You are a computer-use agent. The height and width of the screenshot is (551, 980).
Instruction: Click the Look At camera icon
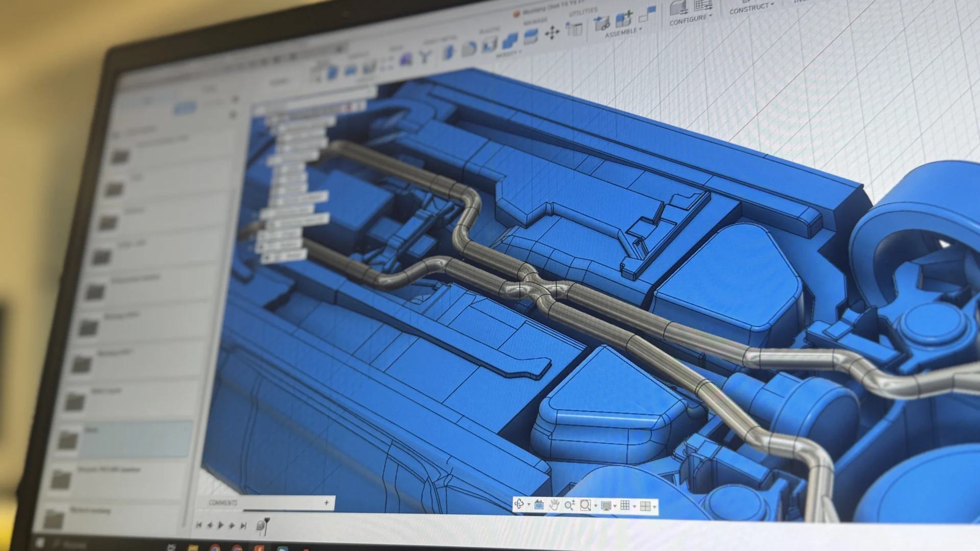pyautogui.click(x=539, y=505)
